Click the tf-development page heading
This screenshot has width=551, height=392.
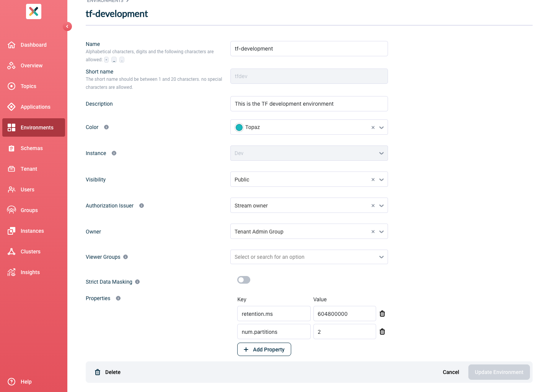tap(117, 14)
